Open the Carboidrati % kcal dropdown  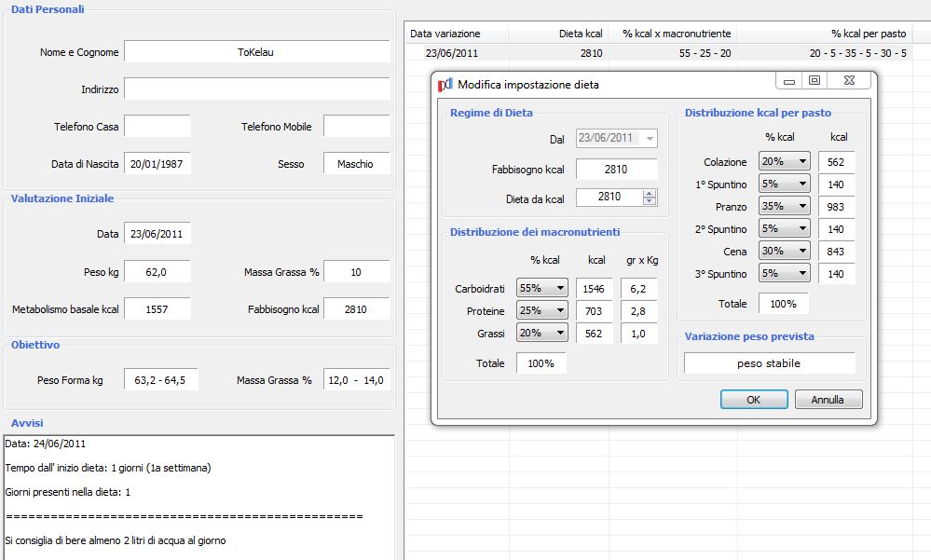tap(541, 288)
